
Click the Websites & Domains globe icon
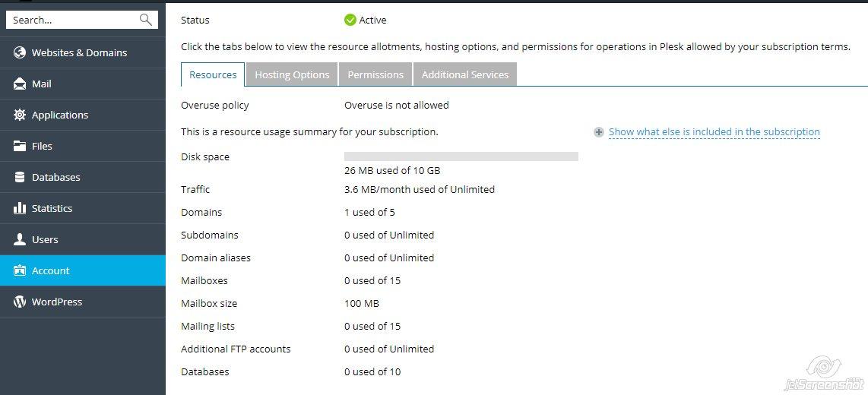[x=20, y=52]
